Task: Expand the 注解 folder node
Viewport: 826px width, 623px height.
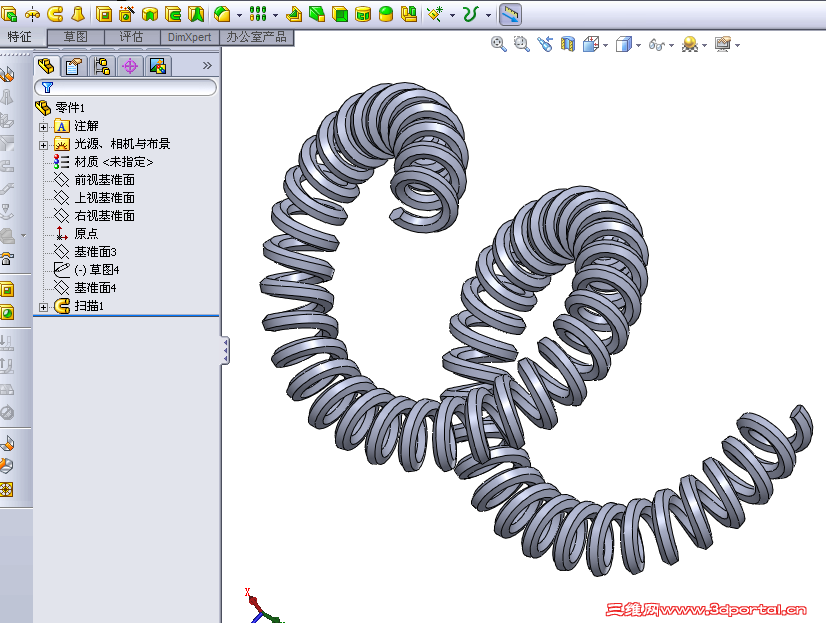Action: [x=44, y=127]
